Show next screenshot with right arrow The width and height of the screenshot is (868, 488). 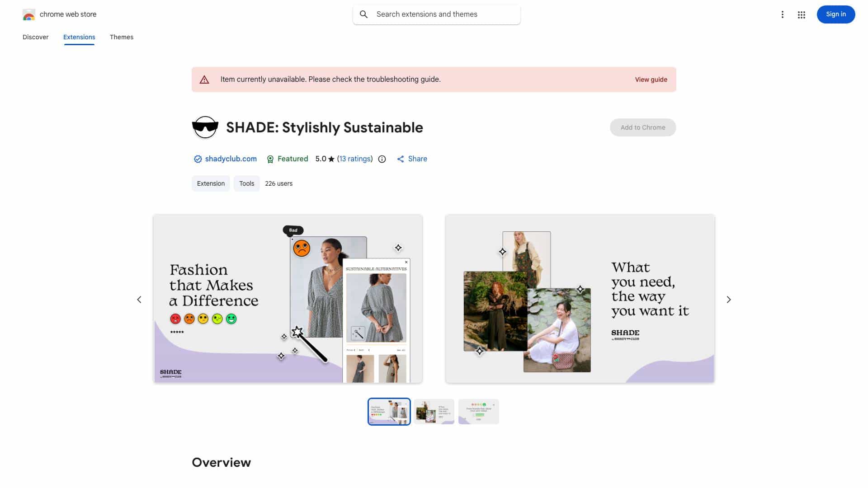pyautogui.click(x=728, y=300)
